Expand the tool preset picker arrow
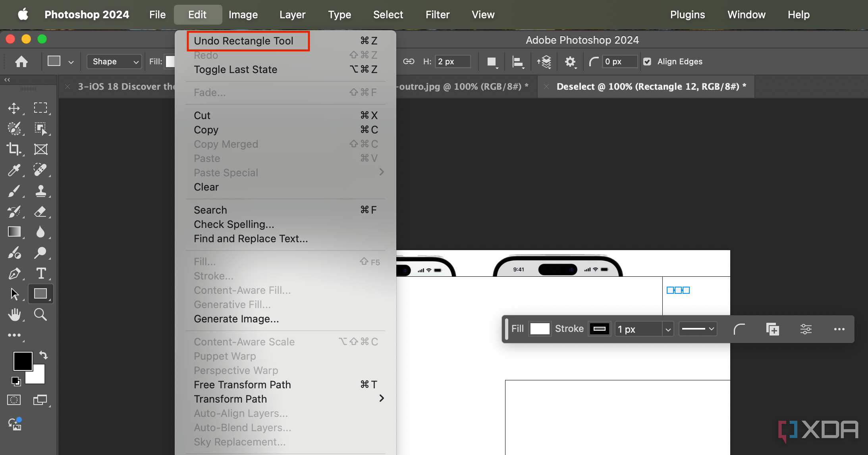This screenshot has width=868, height=455. point(71,62)
